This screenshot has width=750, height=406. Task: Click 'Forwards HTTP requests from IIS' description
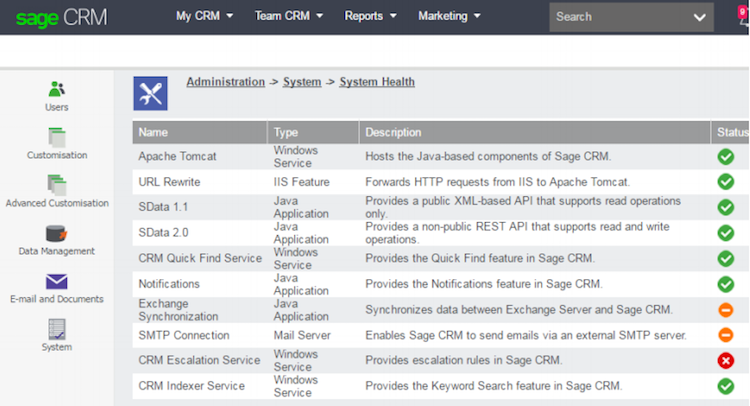[x=497, y=182]
